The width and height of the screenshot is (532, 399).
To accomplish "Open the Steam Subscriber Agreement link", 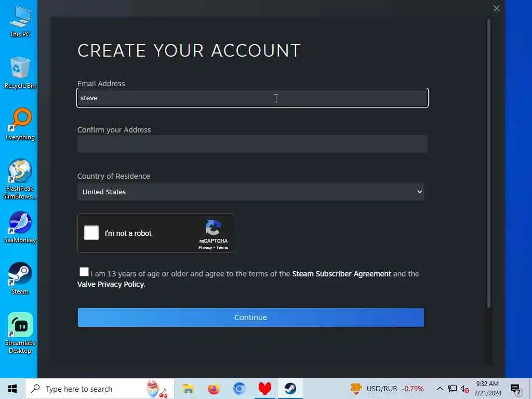I will 341,273.
